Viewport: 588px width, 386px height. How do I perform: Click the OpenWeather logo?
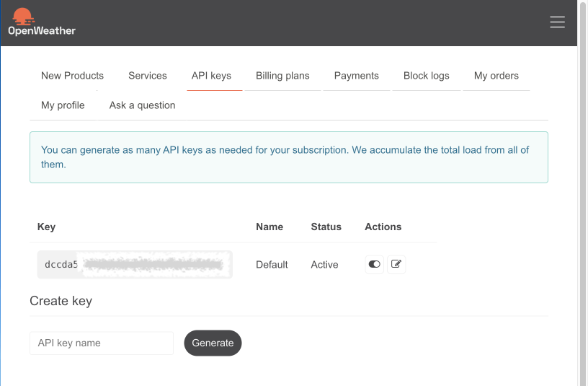pyautogui.click(x=42, y=22)
